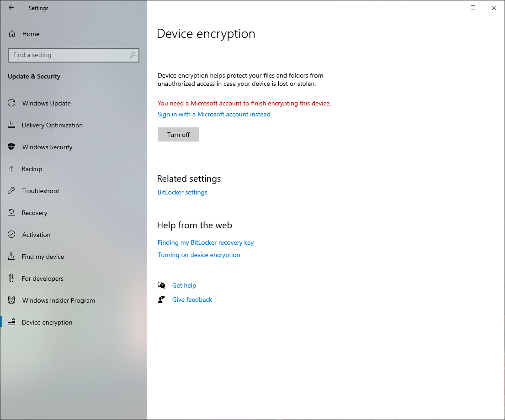Click the Windows Insider Program cat icon

pyautogui.click(x=11, y=300)
